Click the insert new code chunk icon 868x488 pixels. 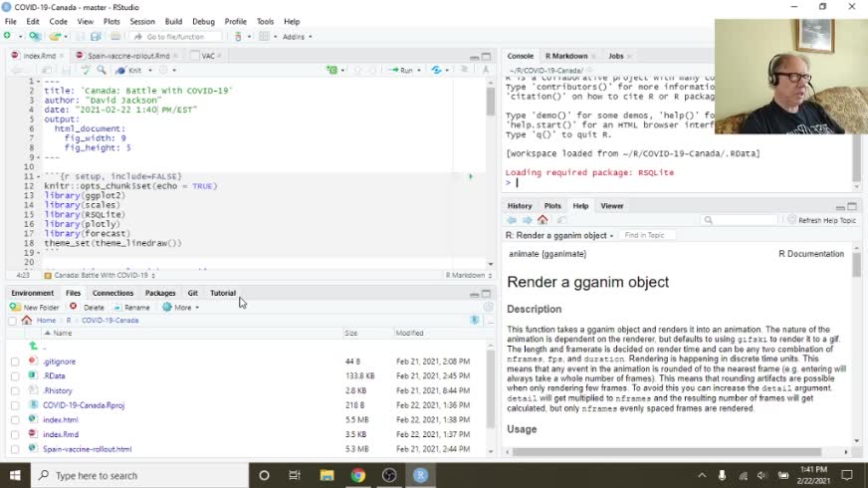pyautogui.click(x=332, y=70)
